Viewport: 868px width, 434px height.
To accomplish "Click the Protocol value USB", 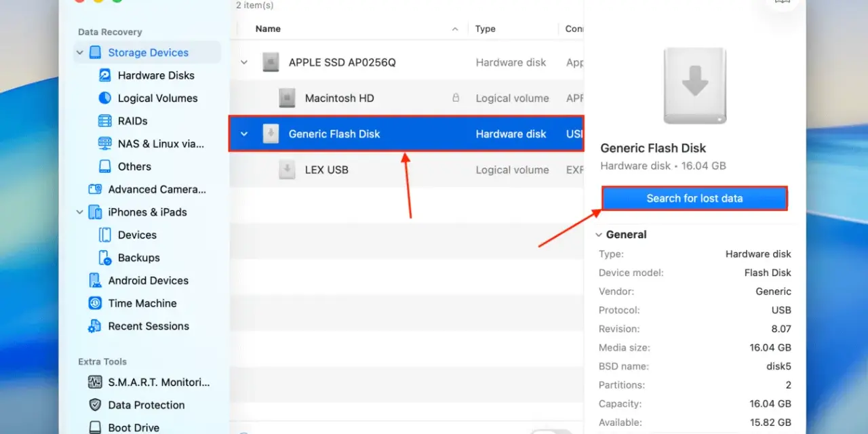I will (x=781, y=310).
